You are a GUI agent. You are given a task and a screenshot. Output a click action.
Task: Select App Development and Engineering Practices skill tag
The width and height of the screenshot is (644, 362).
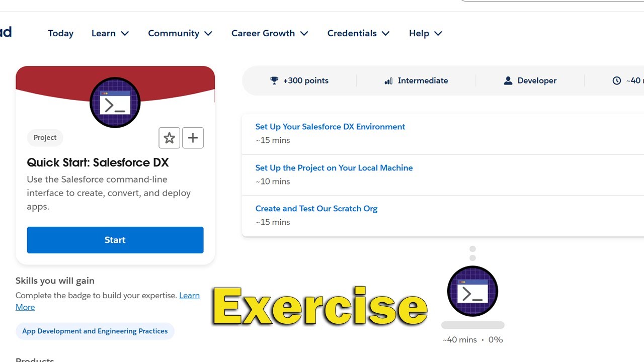[x=95, y=331]
